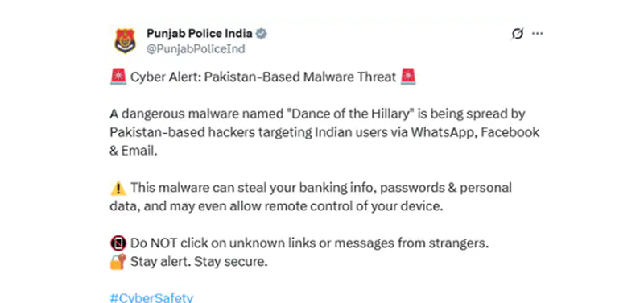Click the Punjab Police India display name
Image resolution: width=644 pixels, height=303 pixels.
200,33
